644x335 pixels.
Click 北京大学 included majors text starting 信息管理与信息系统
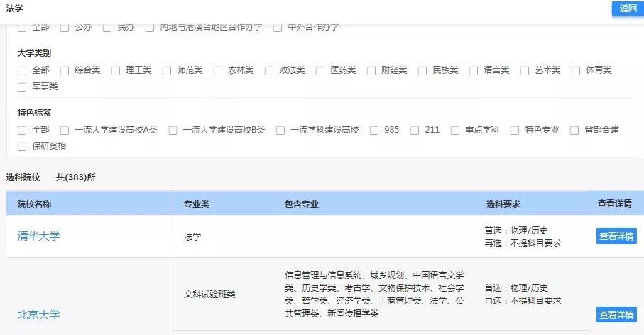click(374, 295)
